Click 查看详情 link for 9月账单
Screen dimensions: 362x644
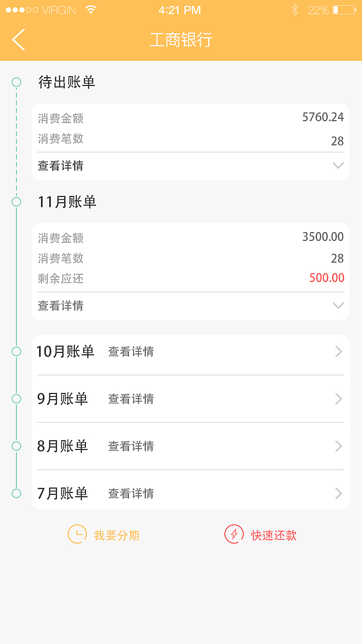(131, 399)
